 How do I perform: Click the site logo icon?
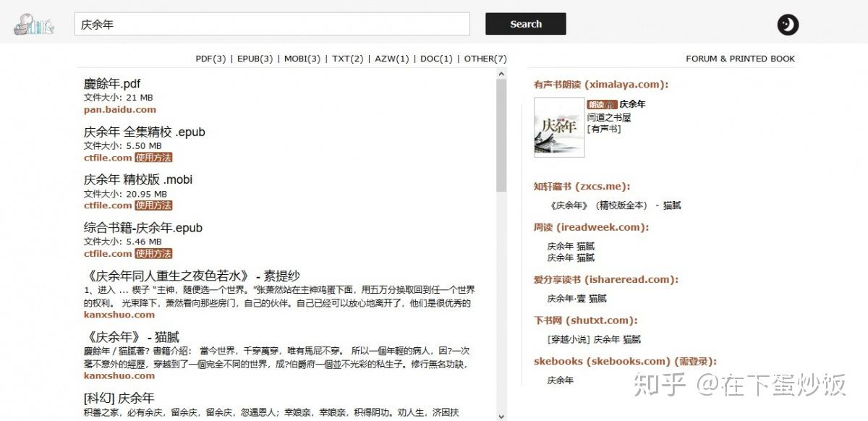pos(33,25)
